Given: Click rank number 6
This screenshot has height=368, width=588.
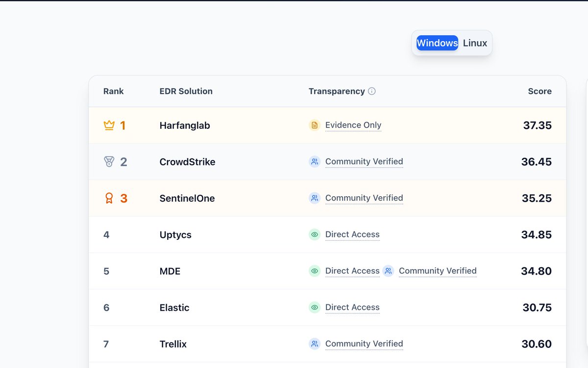Looking at the screenshot, I should click(x=106, y=307).
